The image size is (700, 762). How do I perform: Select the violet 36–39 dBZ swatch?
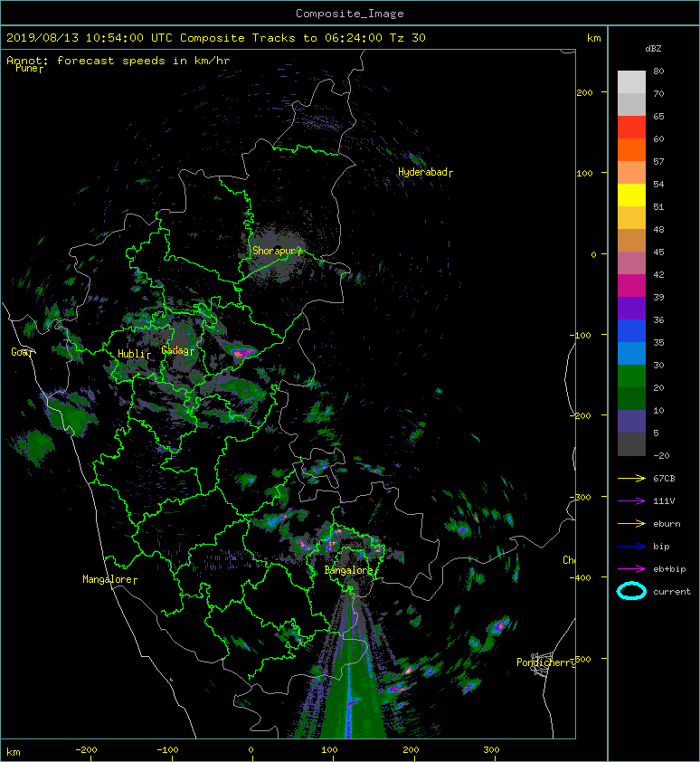click(631, 308)
